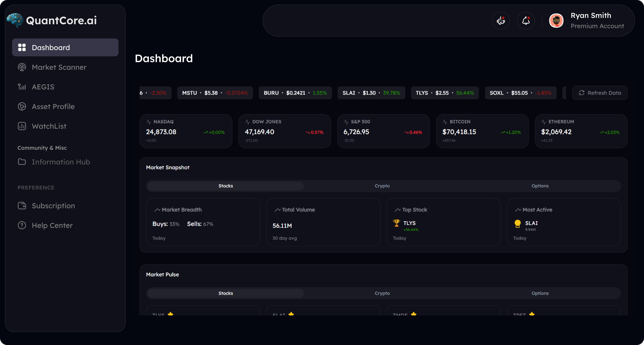Open the Subscription preference page
This screenshot has height=345, width=644.
click(53, 206)
